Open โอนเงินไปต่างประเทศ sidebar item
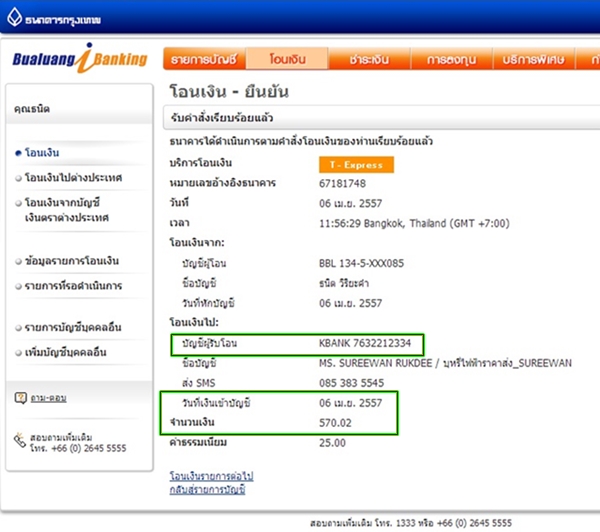 point(73,177)
